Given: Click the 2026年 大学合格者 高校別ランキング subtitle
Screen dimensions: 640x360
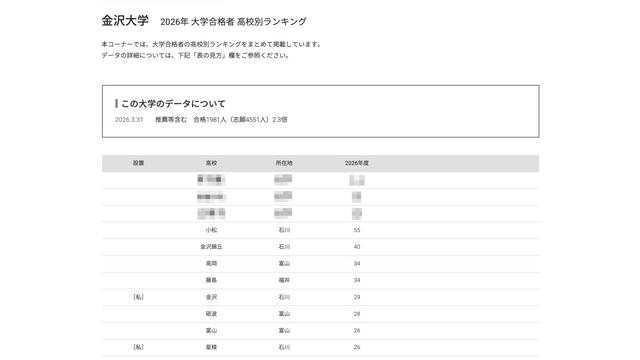Looking at the screenshot, I should 233,22.
